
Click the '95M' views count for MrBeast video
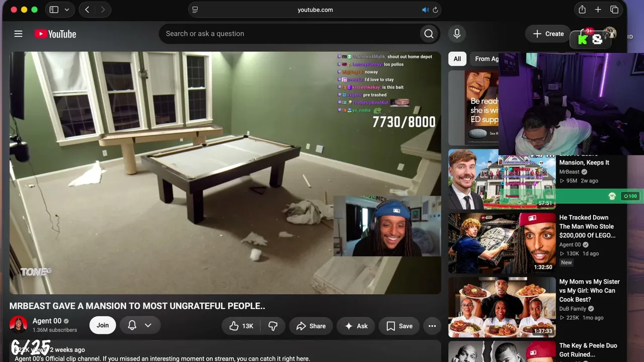coord(572,180)
